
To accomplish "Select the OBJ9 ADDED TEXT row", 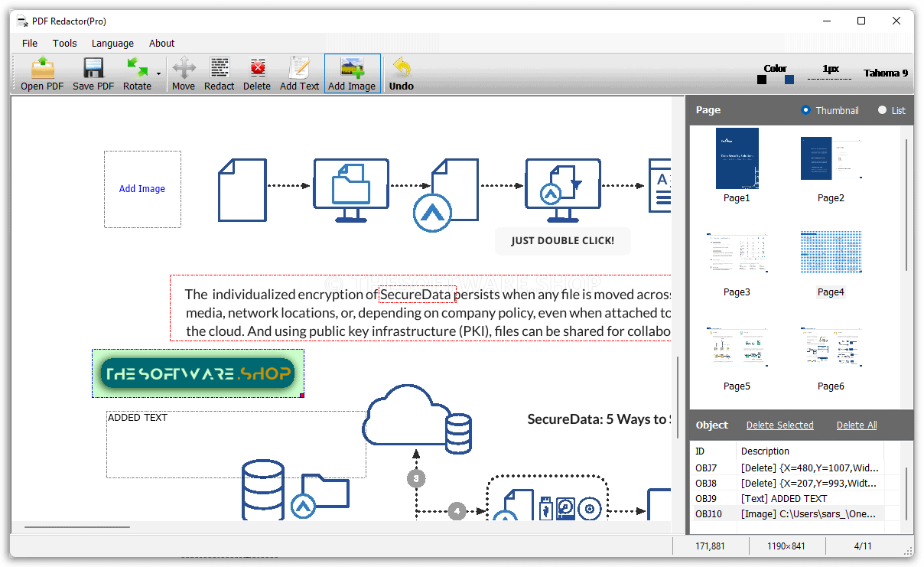I will (787, 498).
